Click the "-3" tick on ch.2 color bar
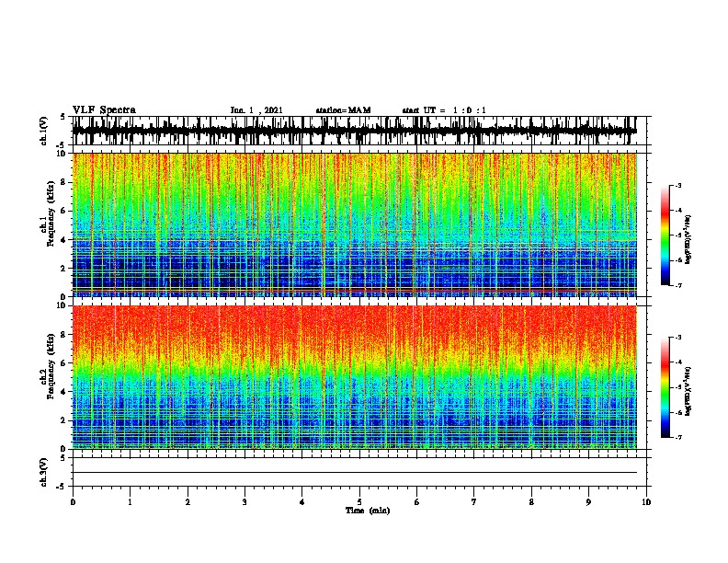This screenshot has width=728, height=563. pos(678,338)
